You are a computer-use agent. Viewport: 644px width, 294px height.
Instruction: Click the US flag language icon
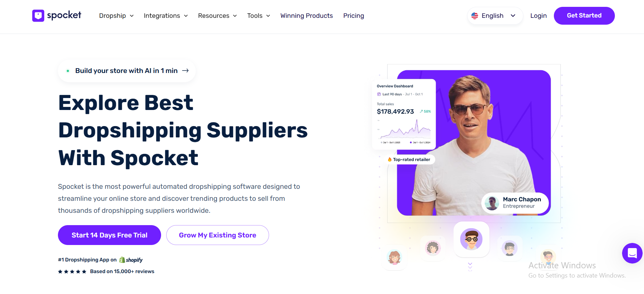(475, 16)
